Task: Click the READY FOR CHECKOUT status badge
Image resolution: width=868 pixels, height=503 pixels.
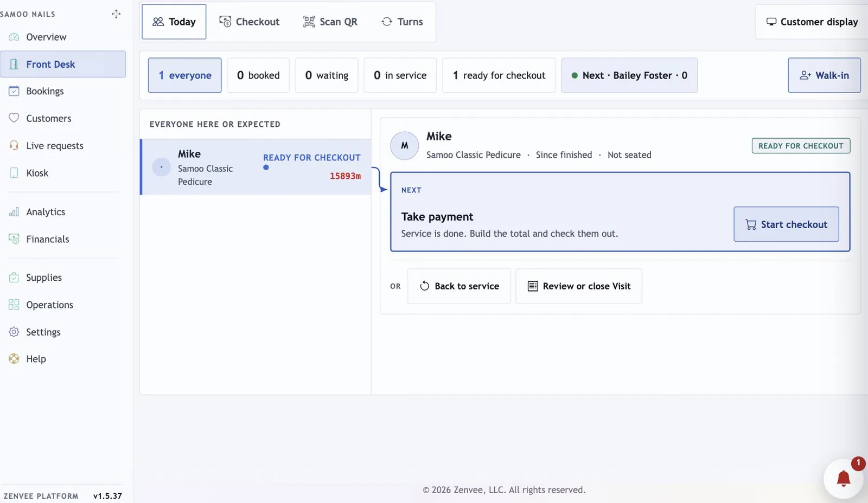Action: click(801, 146)
